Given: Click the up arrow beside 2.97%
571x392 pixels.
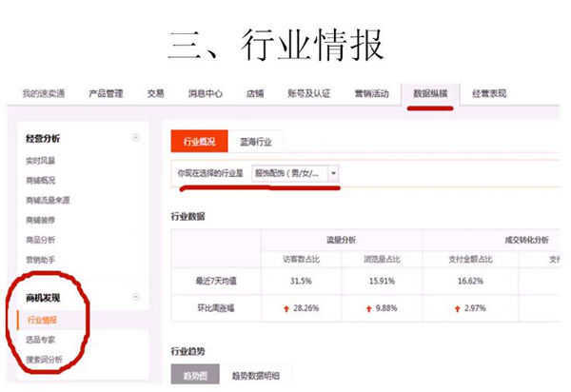Looking at the screenshot, I should (458, 308).
